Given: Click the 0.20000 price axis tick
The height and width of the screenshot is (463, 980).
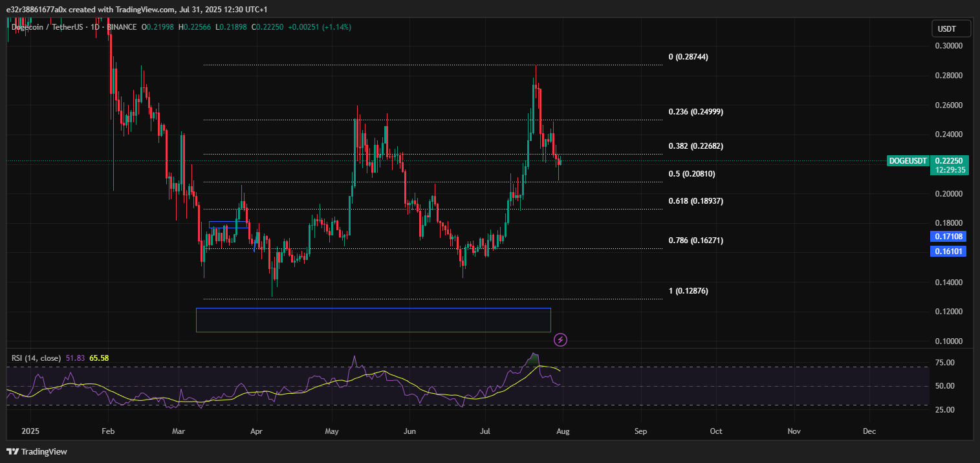Looking at the screenshot, I should click(948, 194).
